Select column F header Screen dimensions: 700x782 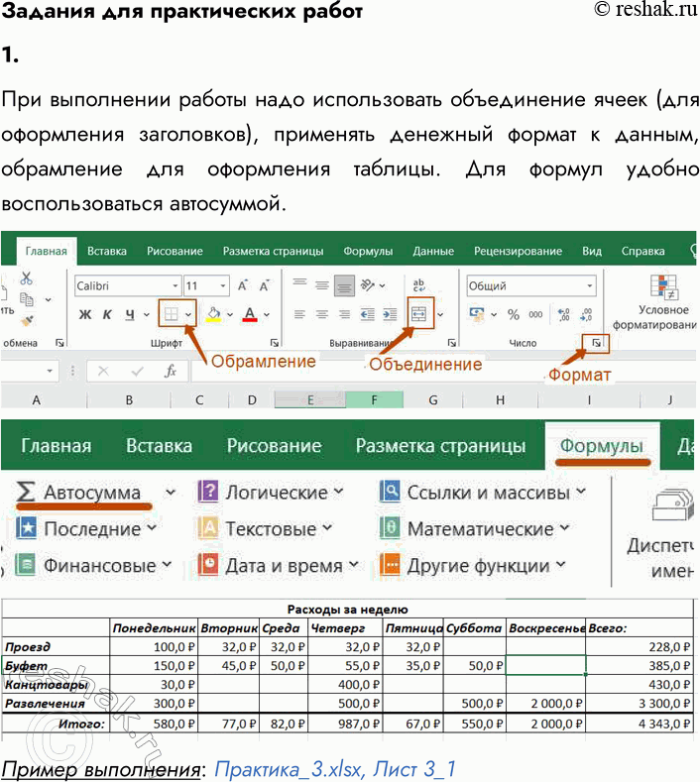point(374,399)
